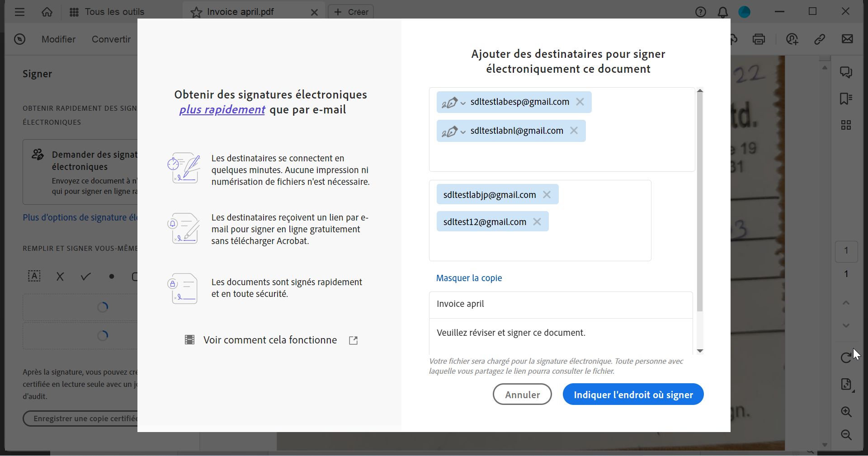The height and width of the screenshot is (456, 868).
Task: Open the comments panel
Action: pos(846,72)
